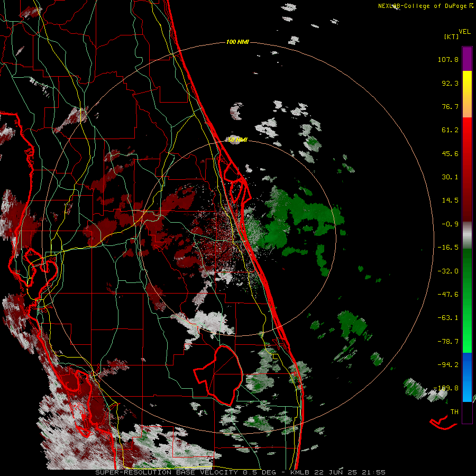Click the 107.8 legend value
Image resolution: width=476 pixels, height=476 pixels.
[448, 59]
